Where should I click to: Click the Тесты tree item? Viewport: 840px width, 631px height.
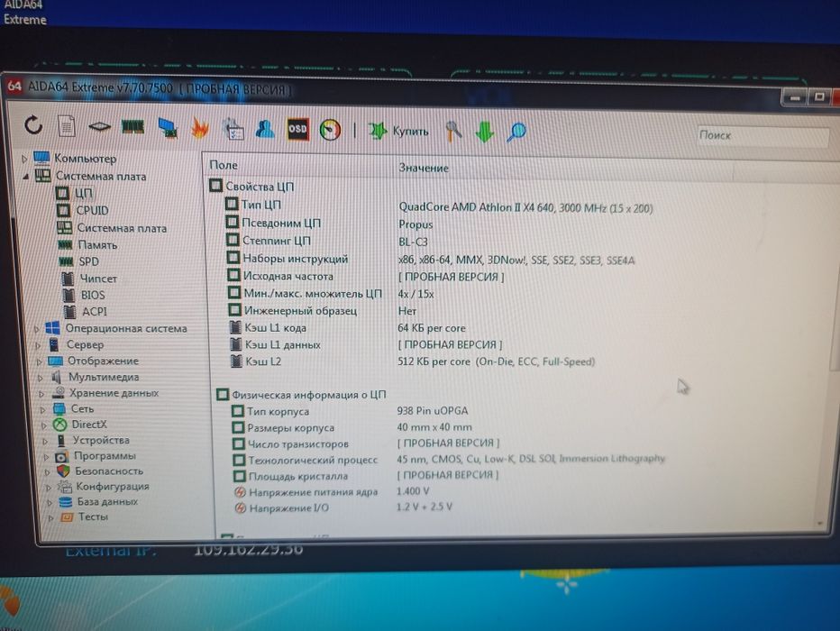93,517
